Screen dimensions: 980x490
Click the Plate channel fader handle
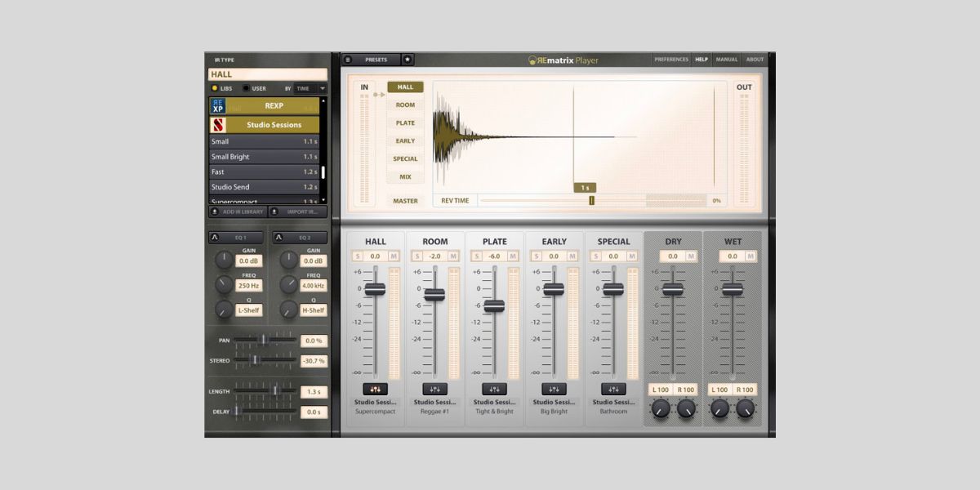coord(494,305)
